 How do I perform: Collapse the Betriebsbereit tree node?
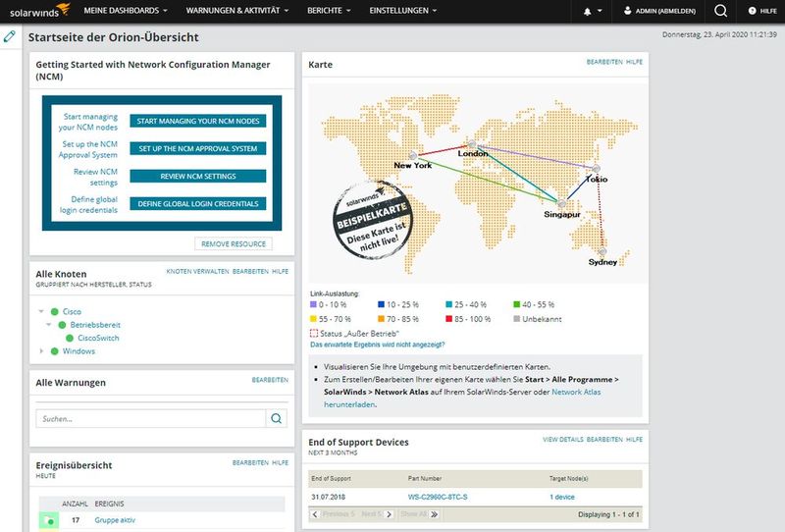point(48,325)
